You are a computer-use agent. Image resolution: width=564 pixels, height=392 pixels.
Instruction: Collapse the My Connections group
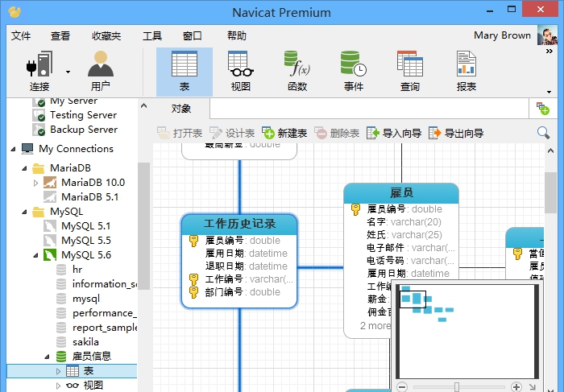click(14, 149)
